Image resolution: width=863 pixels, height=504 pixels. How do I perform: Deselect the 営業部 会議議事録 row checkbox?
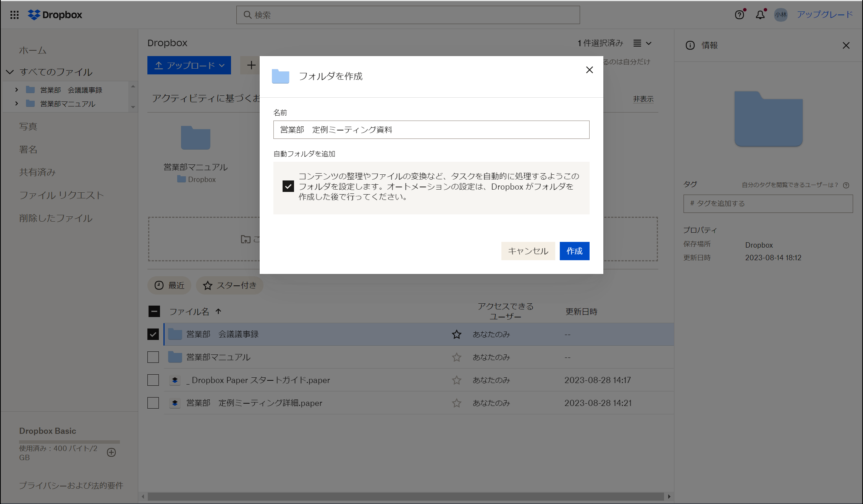click(x=153, y=334)
